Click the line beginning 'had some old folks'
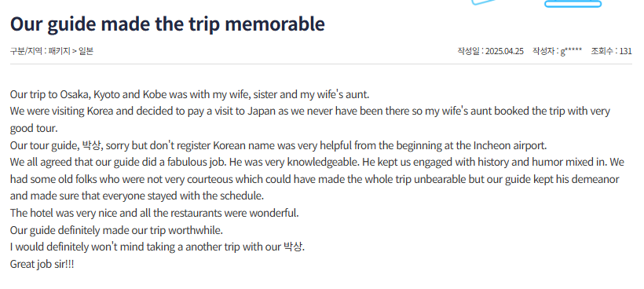This screenshot has width=644, height=289. click(314, 179)
